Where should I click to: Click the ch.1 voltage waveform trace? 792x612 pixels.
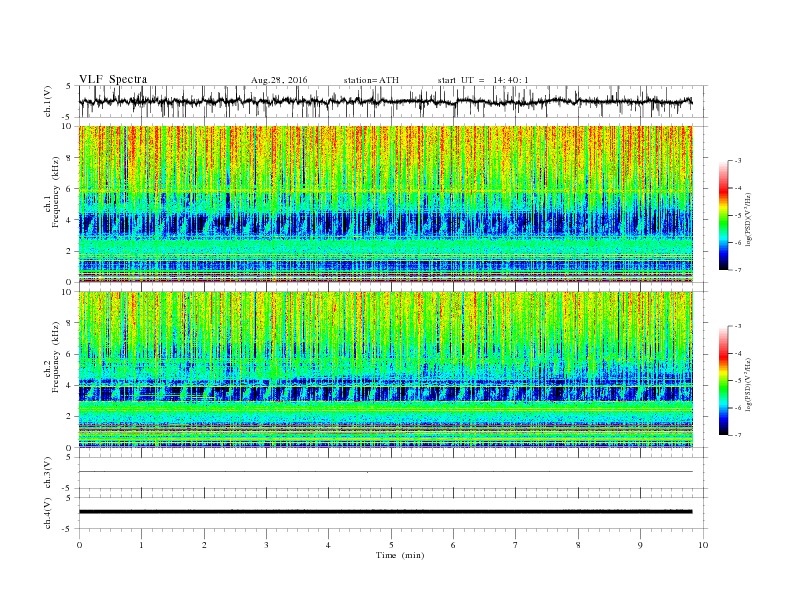click(x=385, y=101)
